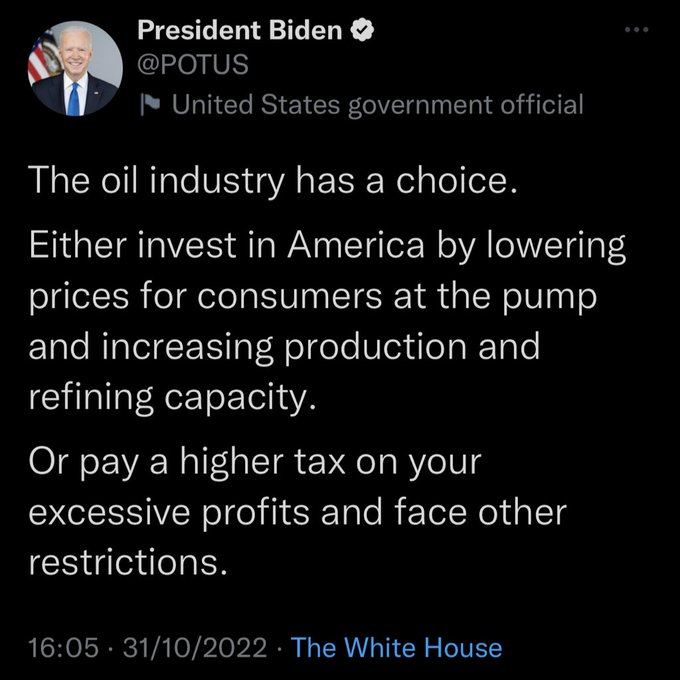Click the sentence 'The oil industry has a choice.'

point(268,182)
